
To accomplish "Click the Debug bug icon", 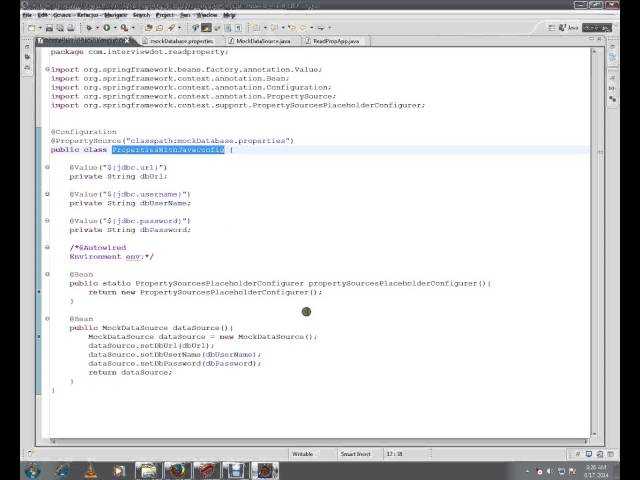I will pyautogui.click(x=89, y=28).
